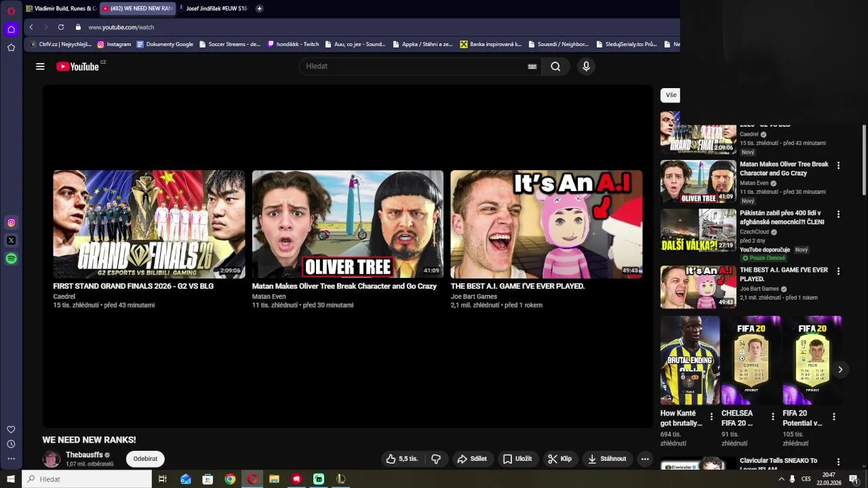
Task: Open notification center in system tray
Action: click(854, 479)
